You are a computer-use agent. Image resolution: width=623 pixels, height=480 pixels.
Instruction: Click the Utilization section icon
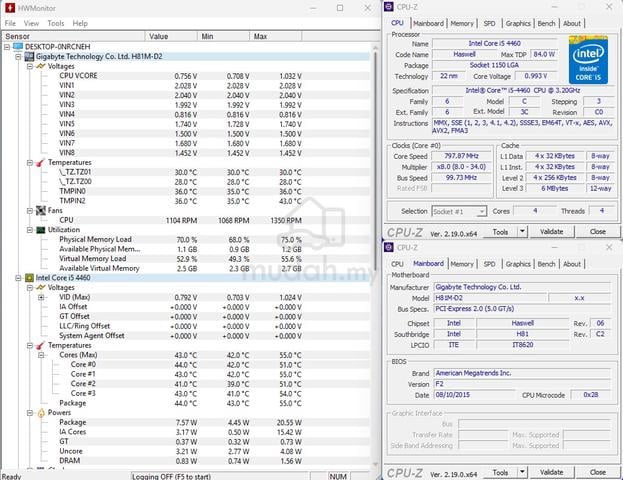pyautogui.click(x=41, y=230)
